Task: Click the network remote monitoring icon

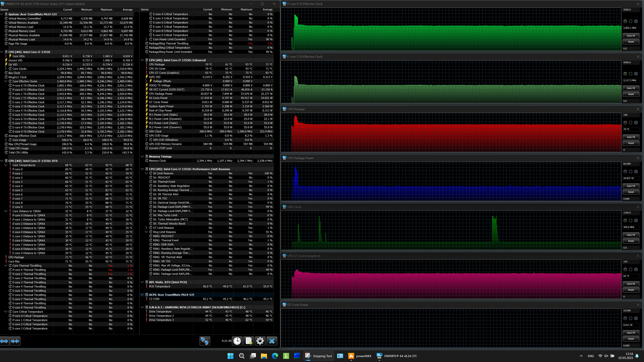Action: (x=205, y=341)
